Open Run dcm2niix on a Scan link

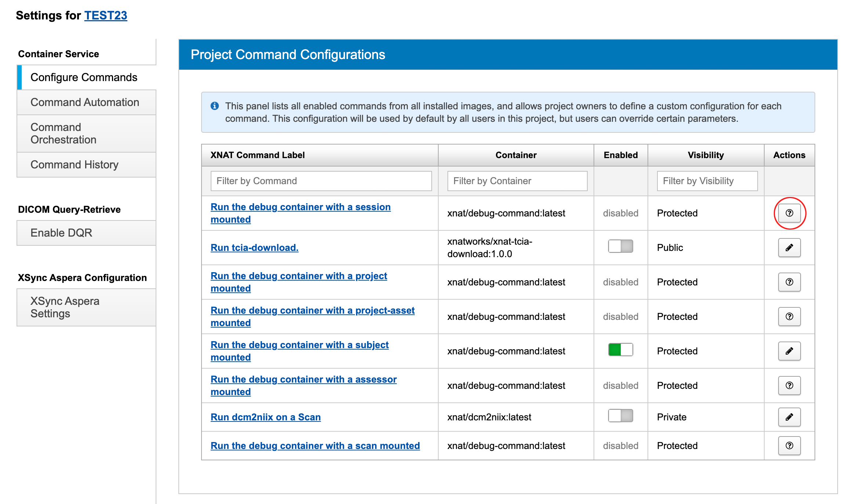point(265,417)
